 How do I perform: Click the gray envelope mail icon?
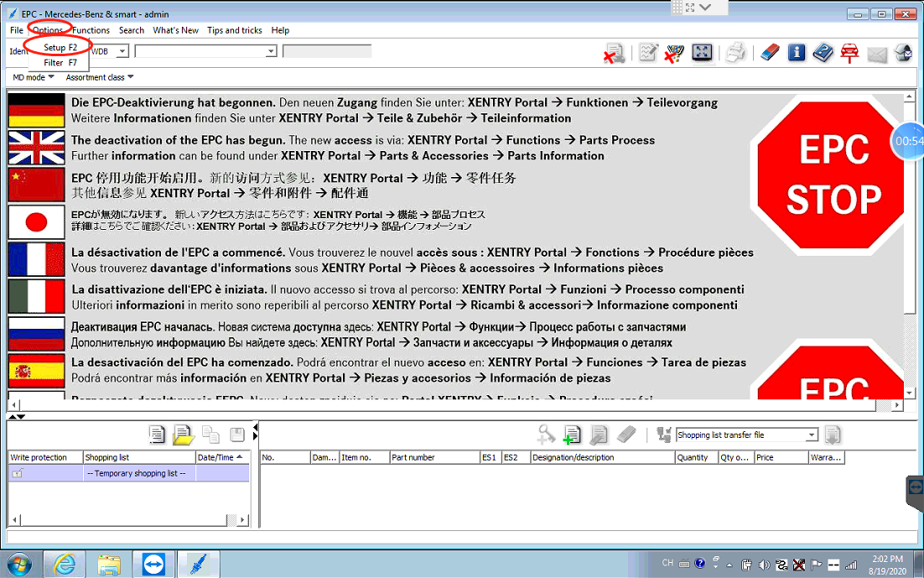[x=877, y=55]
